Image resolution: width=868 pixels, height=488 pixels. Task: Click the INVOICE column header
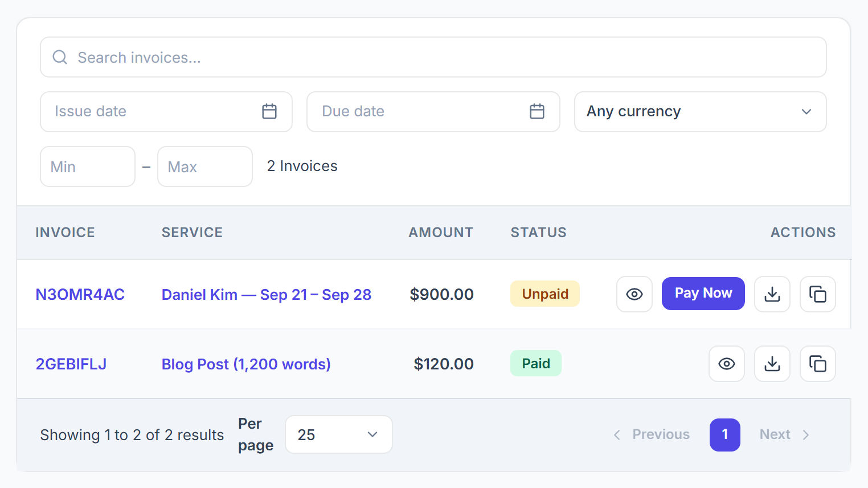click(x=65, y=233)
